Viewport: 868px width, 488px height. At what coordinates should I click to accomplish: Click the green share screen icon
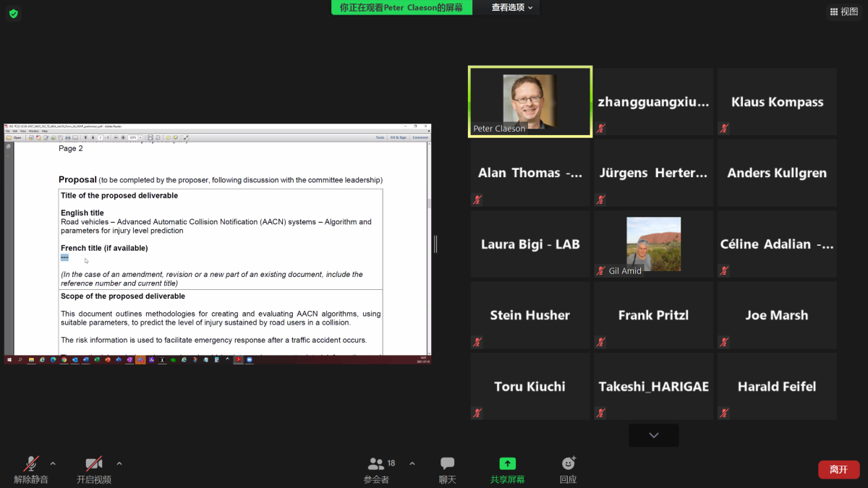507,464
